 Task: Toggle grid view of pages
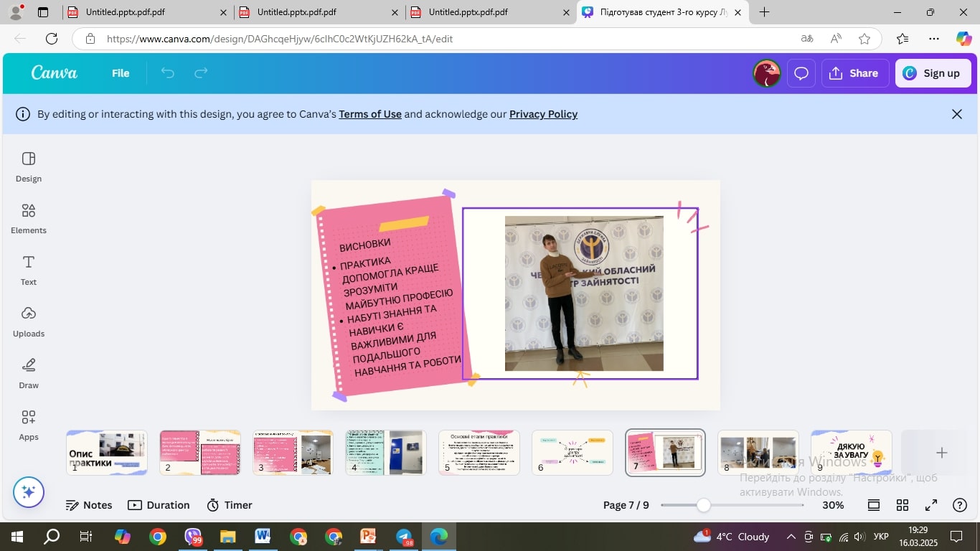click(903, 505)
